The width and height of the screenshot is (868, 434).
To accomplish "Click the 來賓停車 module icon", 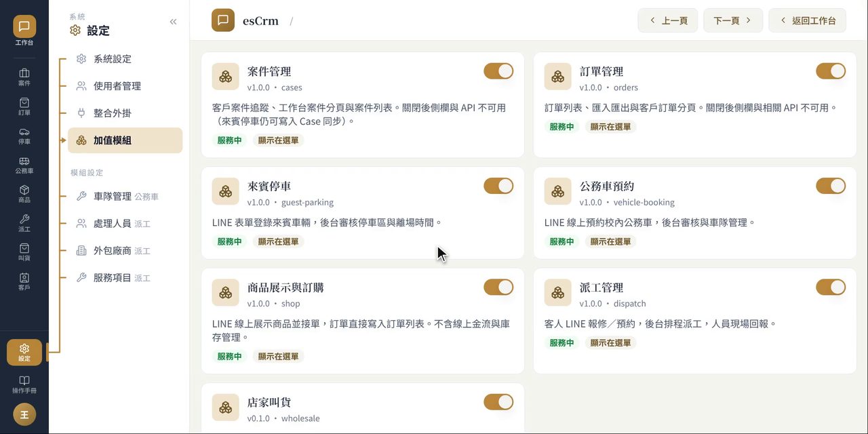I will [226, 191].
